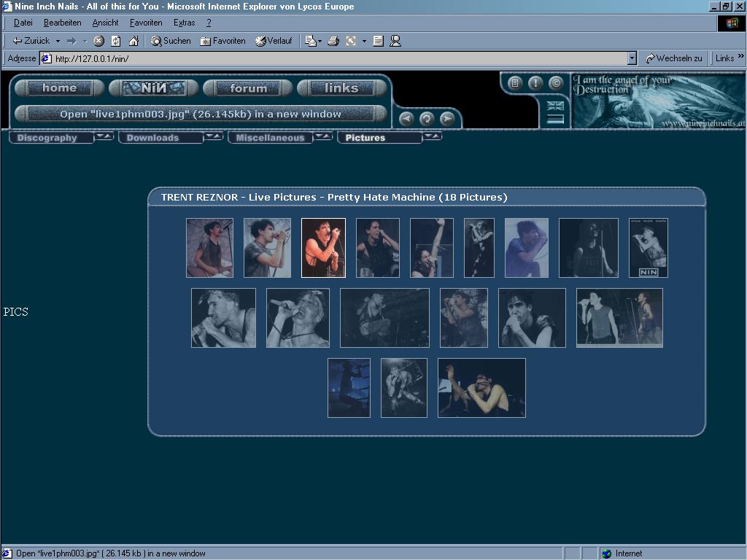Click the angel banner image
The image size is (747, 560).
(x=659, y=101)
